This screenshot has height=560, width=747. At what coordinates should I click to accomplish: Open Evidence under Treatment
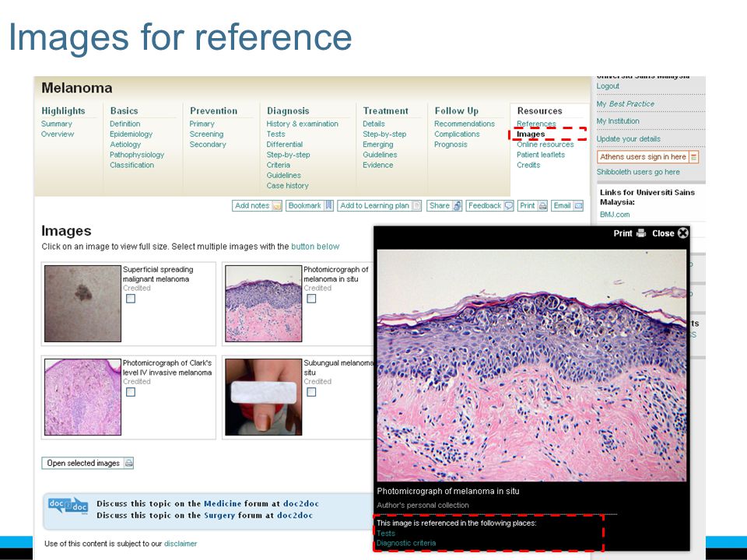[378, 165]
